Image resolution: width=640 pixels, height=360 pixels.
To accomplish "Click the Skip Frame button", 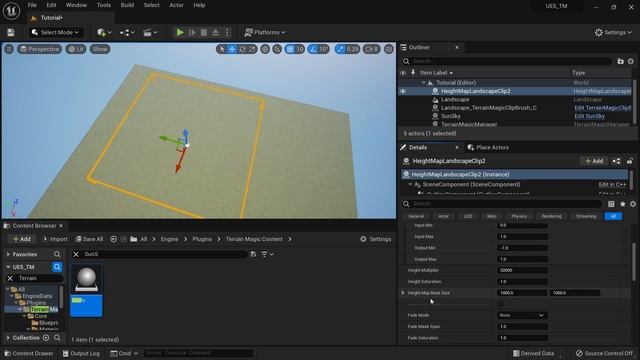I will click(192, 32).
